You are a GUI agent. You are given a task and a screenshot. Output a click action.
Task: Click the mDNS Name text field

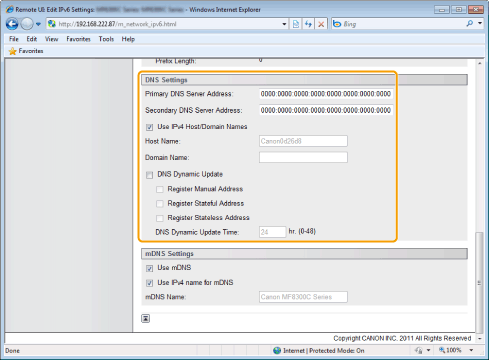[303, 297]
